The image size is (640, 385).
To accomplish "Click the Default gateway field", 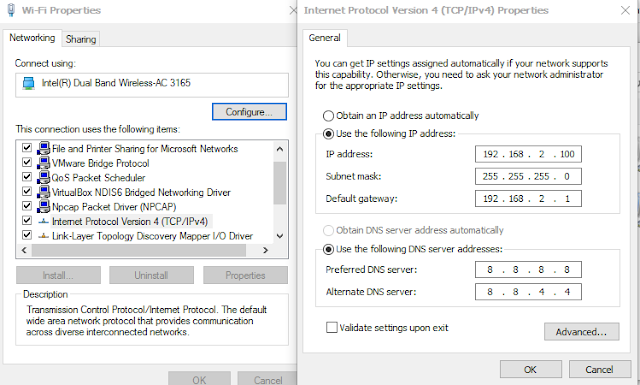I will point(528,199).
